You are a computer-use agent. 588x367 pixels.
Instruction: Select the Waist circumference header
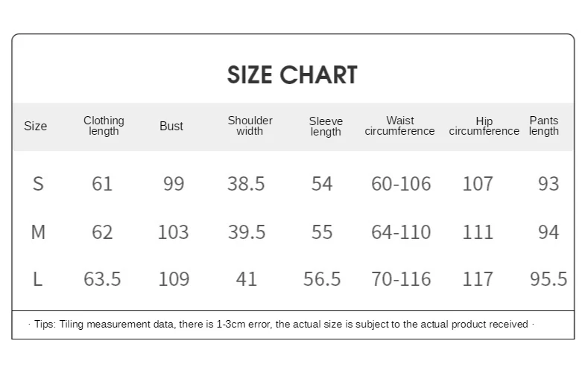coord(399,126)
